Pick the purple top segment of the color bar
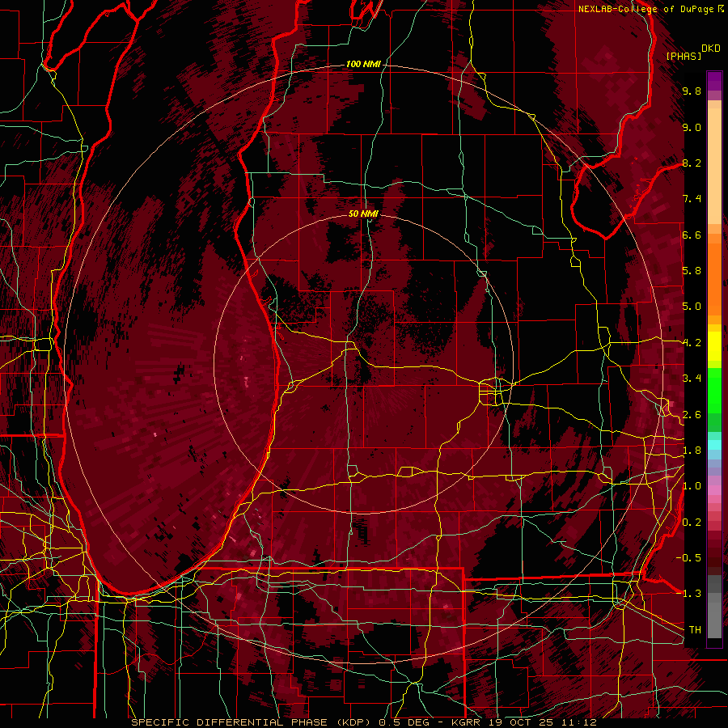Viewport: 728px width, 728px height. coord(714,81)
